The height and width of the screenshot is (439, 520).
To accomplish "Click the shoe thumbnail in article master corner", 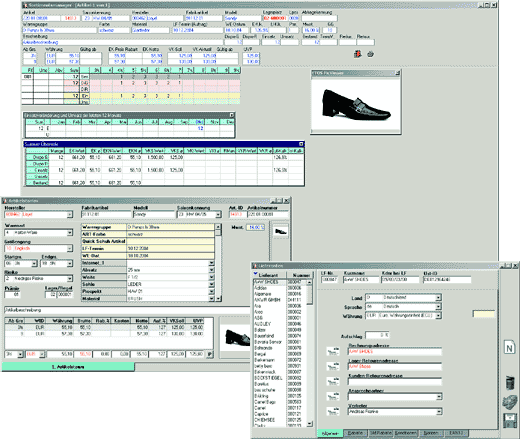I will pos(280,231).
